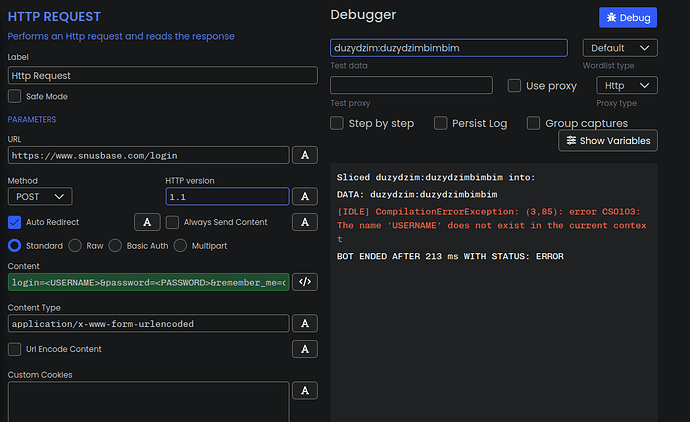The image size is (690, 422).
Task: Enable the Safe Mode checkbox
Action: (x=15, y=96)
